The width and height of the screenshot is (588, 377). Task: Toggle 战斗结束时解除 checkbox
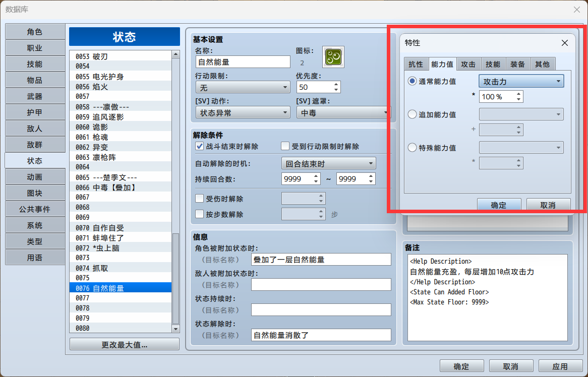(x=200, y=146)
